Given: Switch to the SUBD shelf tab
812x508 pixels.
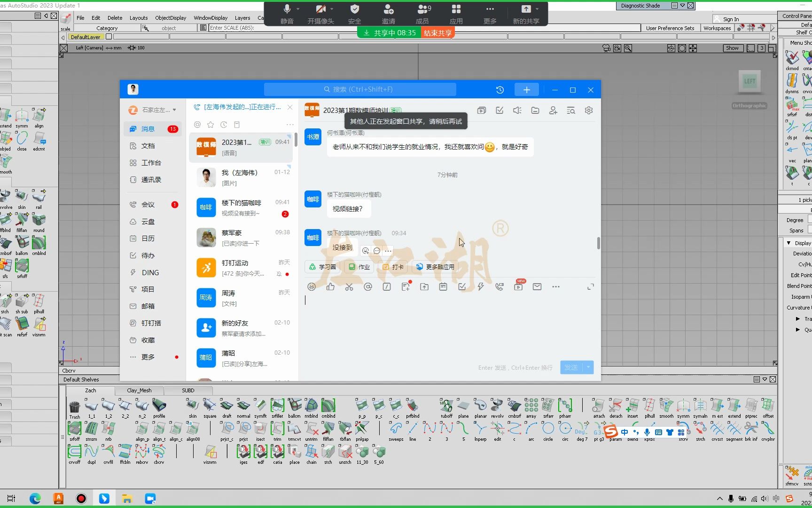Looking at the screenshot, I should click(x=188, y=390).
